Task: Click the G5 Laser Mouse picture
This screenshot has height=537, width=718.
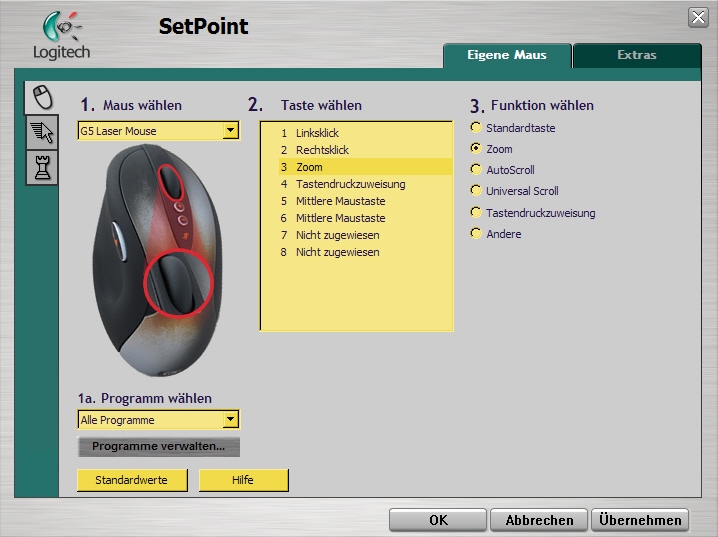Action: [x=158, y=260]
